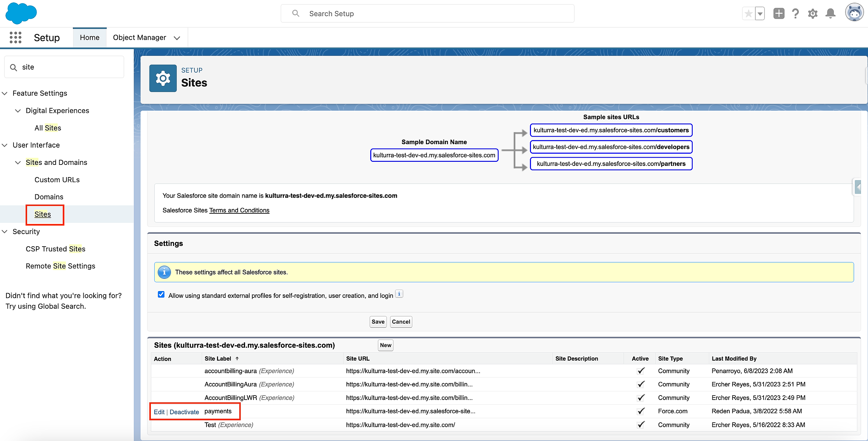The width and height of the screenshot is (868, 441).
Task: Open Custom URLs in the sidebar
Action: [x=57, y=180]
